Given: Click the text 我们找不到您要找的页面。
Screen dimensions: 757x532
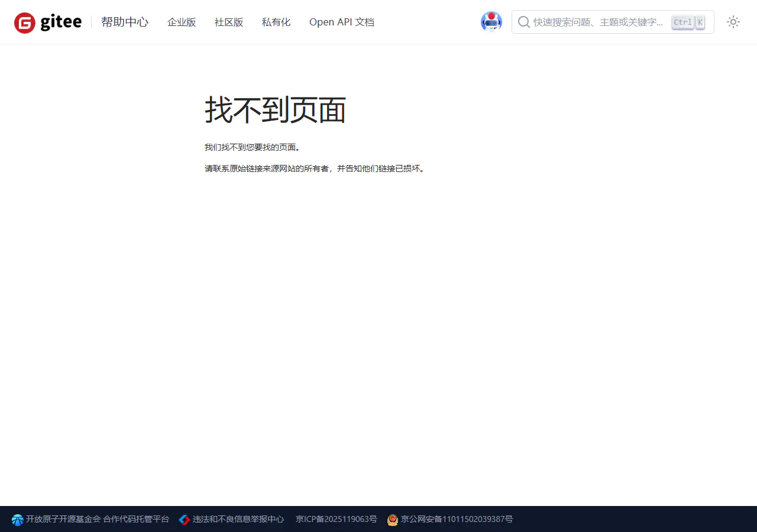Looking at the screenshot, I should (253, 147).
